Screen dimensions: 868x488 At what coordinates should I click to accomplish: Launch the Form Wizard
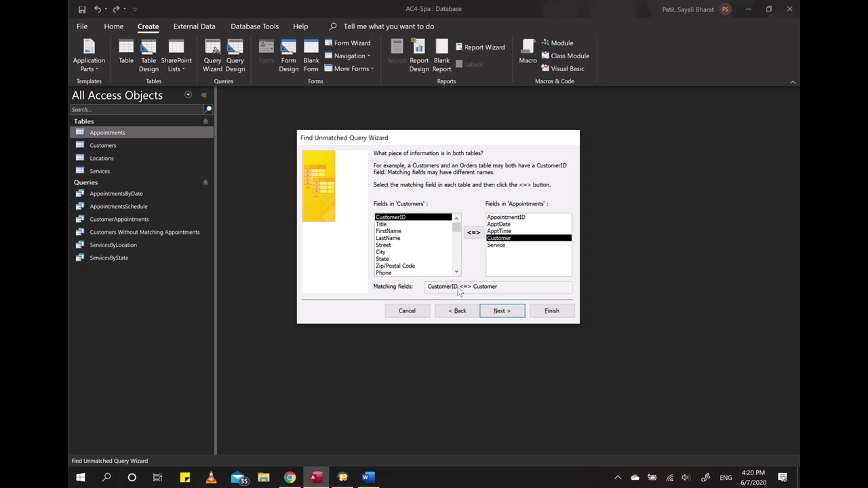347,43
